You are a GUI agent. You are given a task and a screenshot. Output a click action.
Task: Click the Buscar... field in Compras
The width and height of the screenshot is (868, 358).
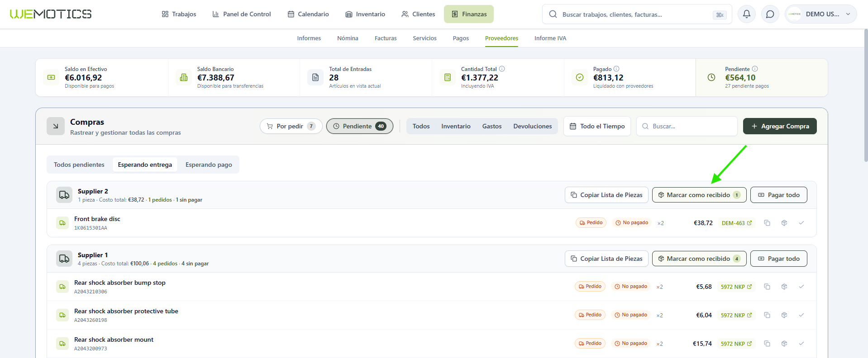click(687, 126)
